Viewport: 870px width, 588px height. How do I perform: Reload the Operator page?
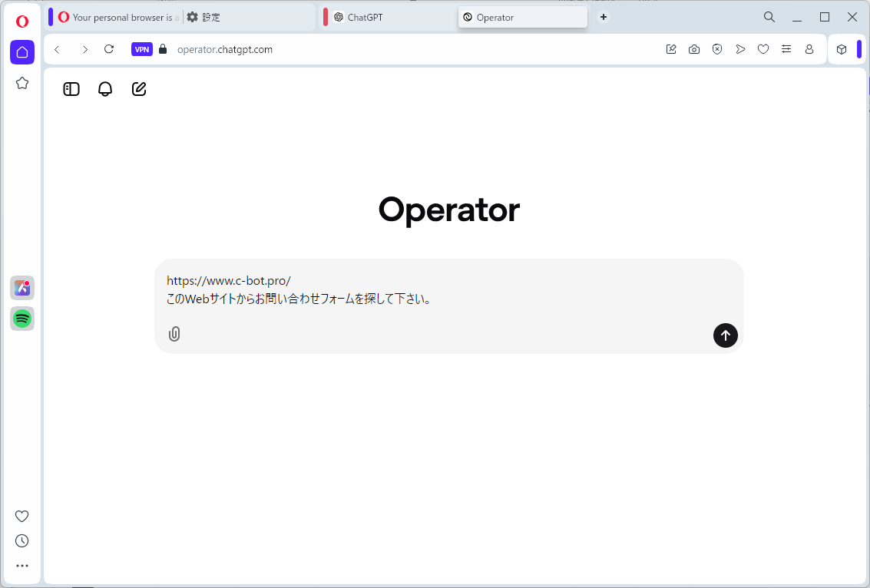click(109, 49)
